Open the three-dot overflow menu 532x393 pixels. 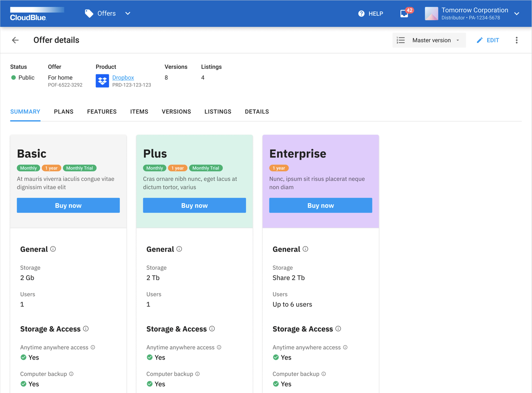click(x=516, y=40)
